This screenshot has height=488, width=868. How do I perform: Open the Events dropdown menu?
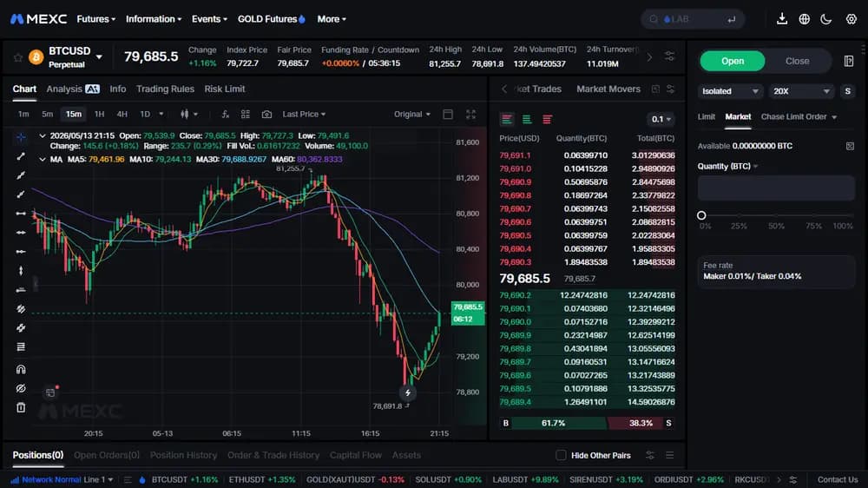coord(210,19)
